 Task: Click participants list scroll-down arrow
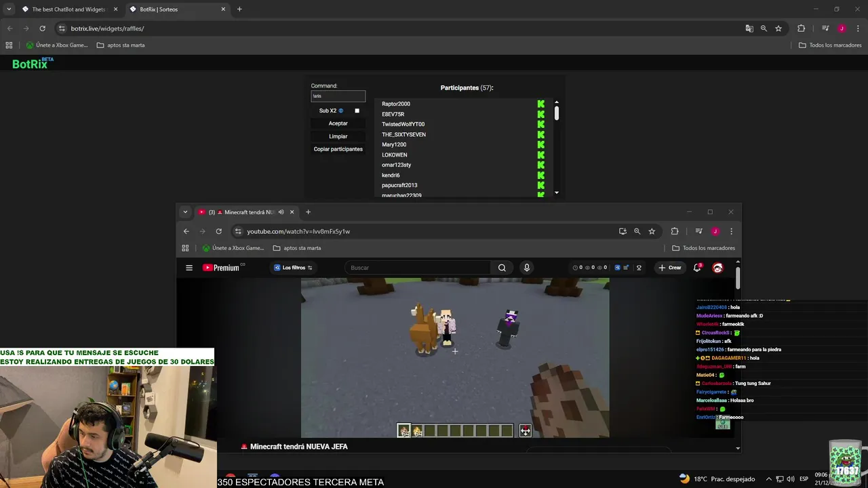[557, 192]
